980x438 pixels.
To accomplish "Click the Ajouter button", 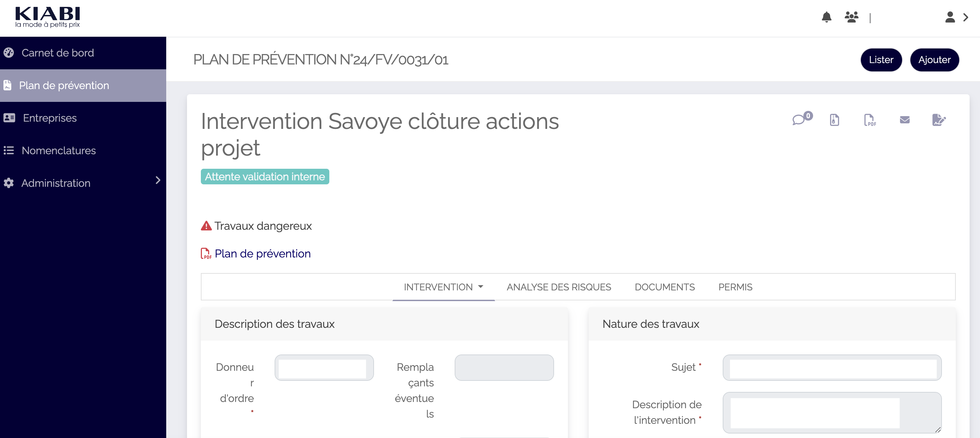I will pyautogui.click(x=934, y=60).
